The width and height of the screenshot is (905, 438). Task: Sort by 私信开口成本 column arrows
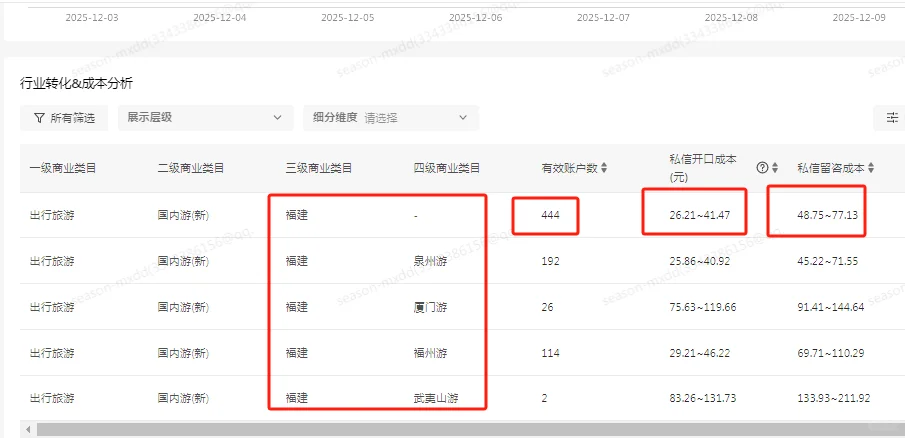[x=775, y=168]
